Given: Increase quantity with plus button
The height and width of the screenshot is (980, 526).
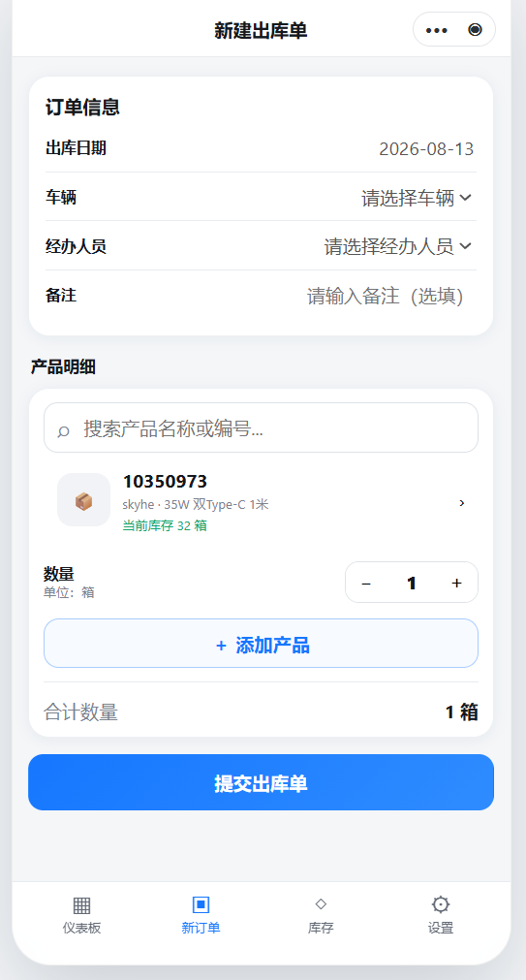Looking at the screenshot, I should tap(456, 584).
